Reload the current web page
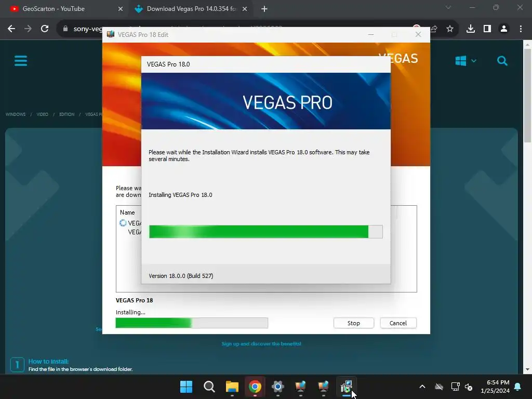The image size is (532, 399). pyautogui.click(x=45, y=29)
